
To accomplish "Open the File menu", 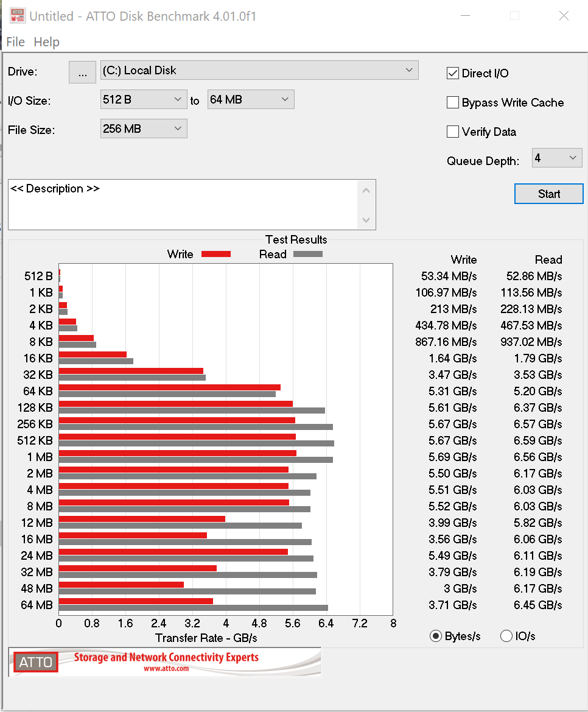I will 15,42.
